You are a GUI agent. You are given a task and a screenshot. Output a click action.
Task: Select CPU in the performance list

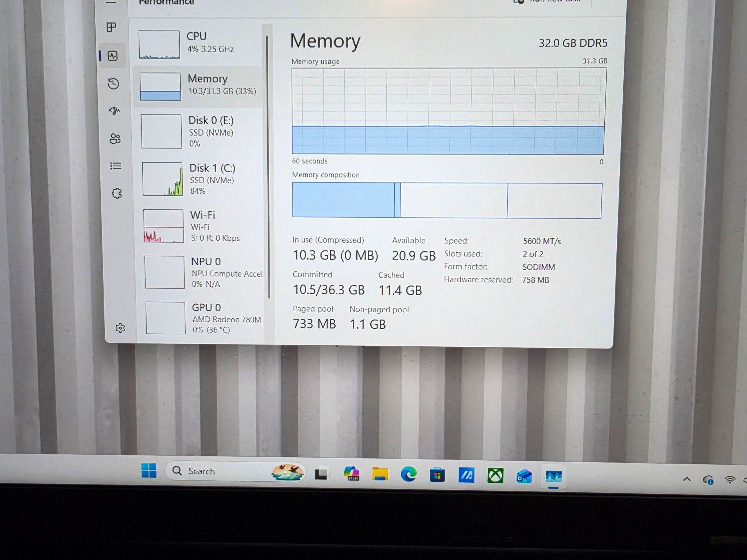pyautogui.click(x=199, y=44)
